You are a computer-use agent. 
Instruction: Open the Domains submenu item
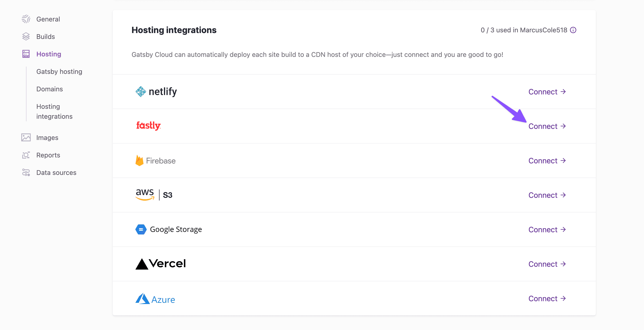50,89
